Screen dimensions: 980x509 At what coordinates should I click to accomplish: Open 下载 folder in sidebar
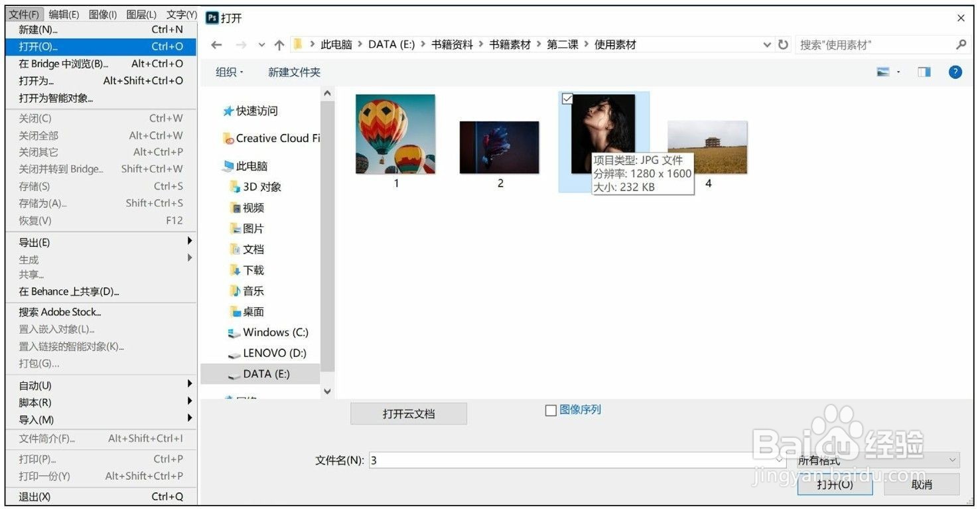click(x=247, y=270)
